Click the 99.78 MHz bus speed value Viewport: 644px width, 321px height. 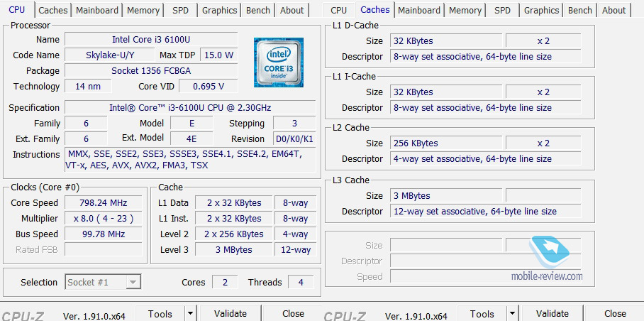click(104, 234)
